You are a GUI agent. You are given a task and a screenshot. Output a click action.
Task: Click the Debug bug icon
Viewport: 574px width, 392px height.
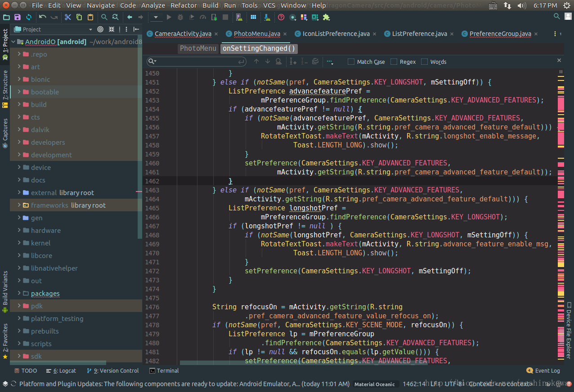[x=180, y=17]
